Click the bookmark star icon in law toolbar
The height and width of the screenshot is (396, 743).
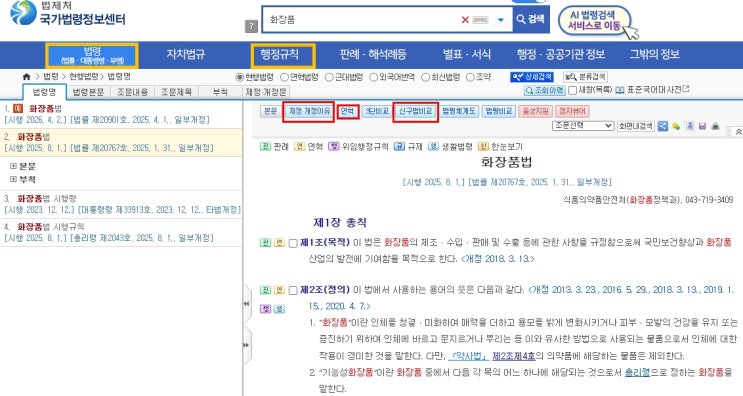click(676, 126)
